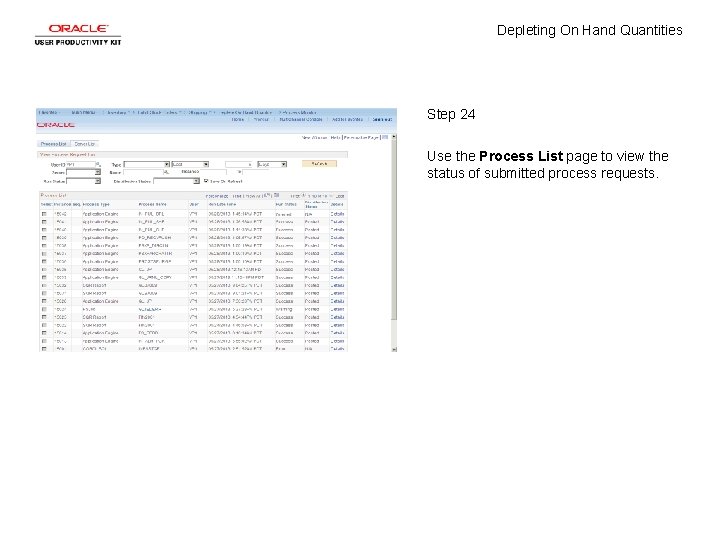The height and width of the screenshot is (540, 720).
Task: Click the Last number-of-days input field
Action: [239, 164]
